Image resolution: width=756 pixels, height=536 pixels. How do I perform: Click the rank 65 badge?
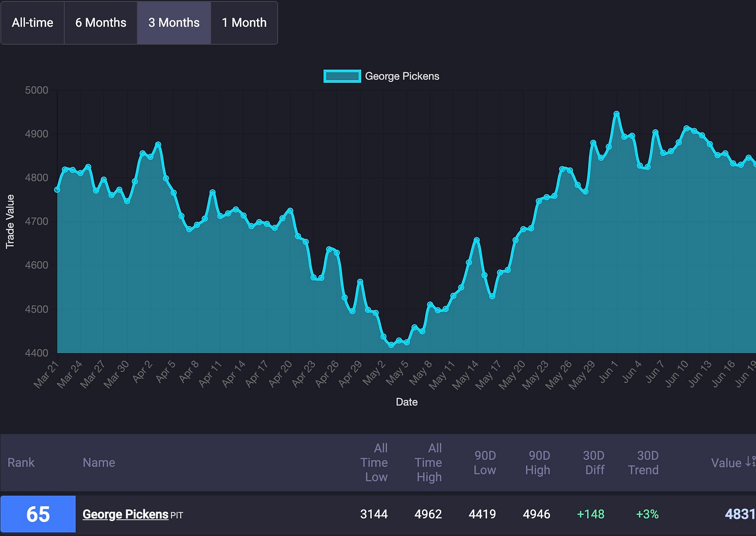[x=38, y=514]
